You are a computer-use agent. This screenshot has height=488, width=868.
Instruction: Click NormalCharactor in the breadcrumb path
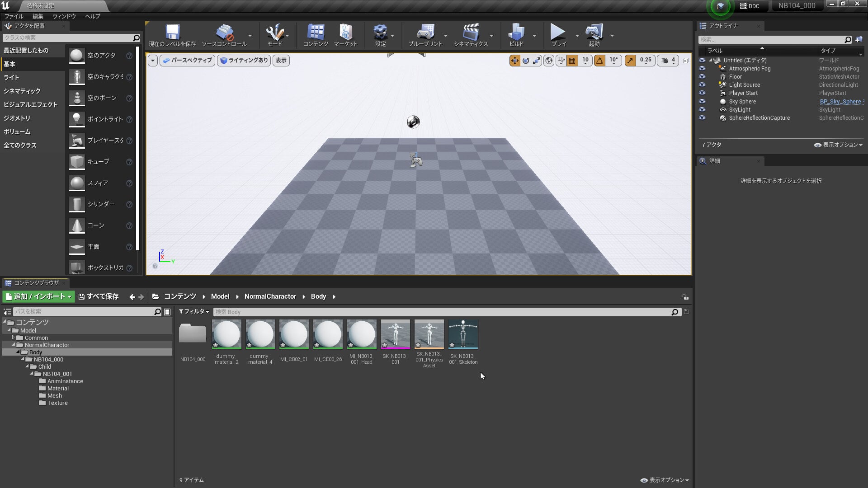point(270,297)
